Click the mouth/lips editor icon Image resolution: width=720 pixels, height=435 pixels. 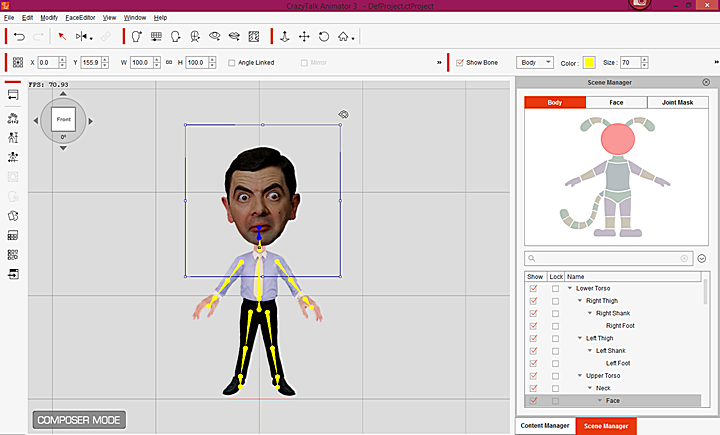click(x=234, y=36)
